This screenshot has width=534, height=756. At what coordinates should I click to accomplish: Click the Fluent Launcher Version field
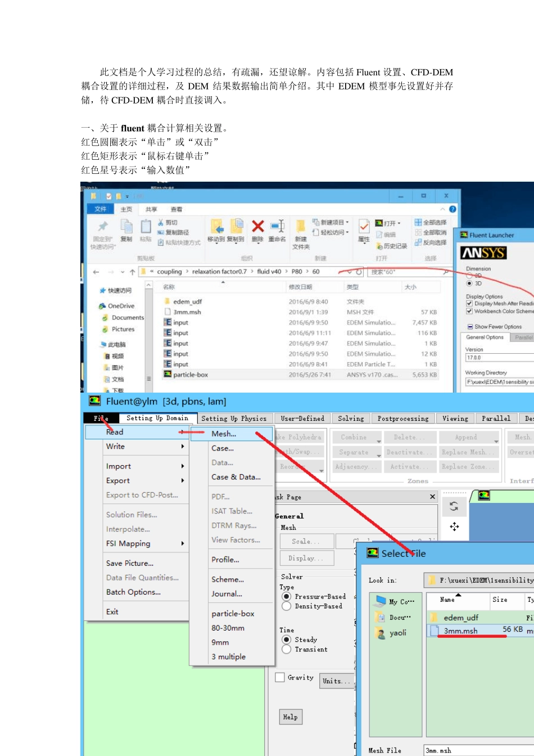(x=499, y=357)
